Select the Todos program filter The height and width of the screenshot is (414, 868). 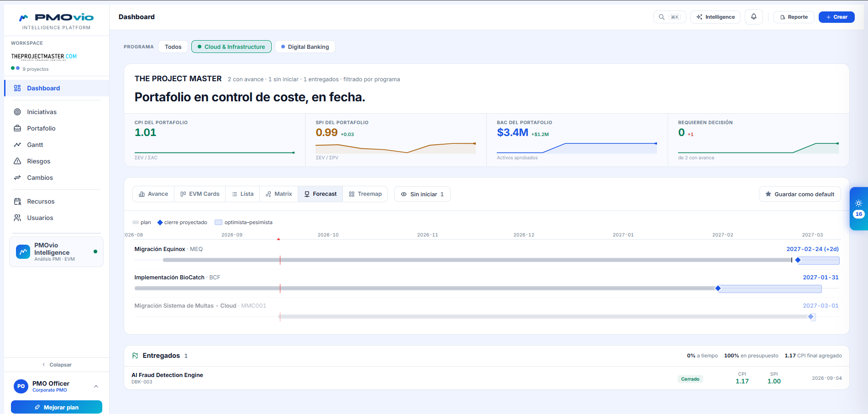(x=173, y=47)
